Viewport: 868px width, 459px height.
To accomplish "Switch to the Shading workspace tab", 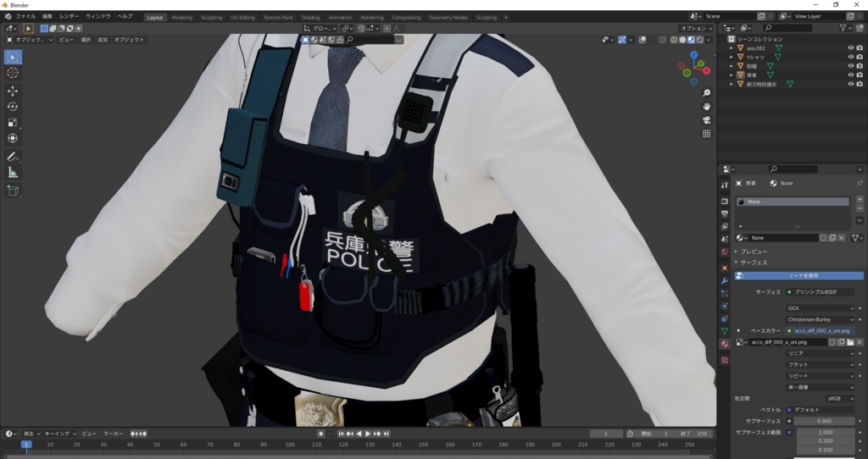I will 310,18.
